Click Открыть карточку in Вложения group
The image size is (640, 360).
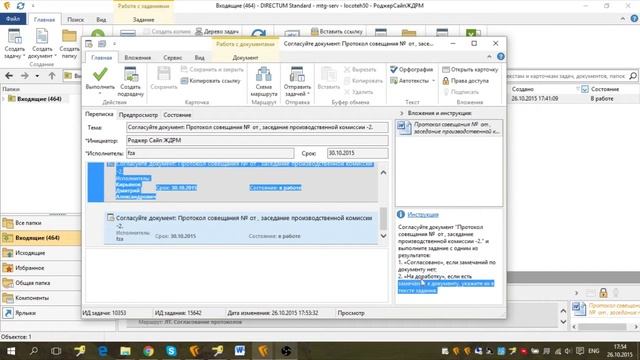[x=470, y=69]
